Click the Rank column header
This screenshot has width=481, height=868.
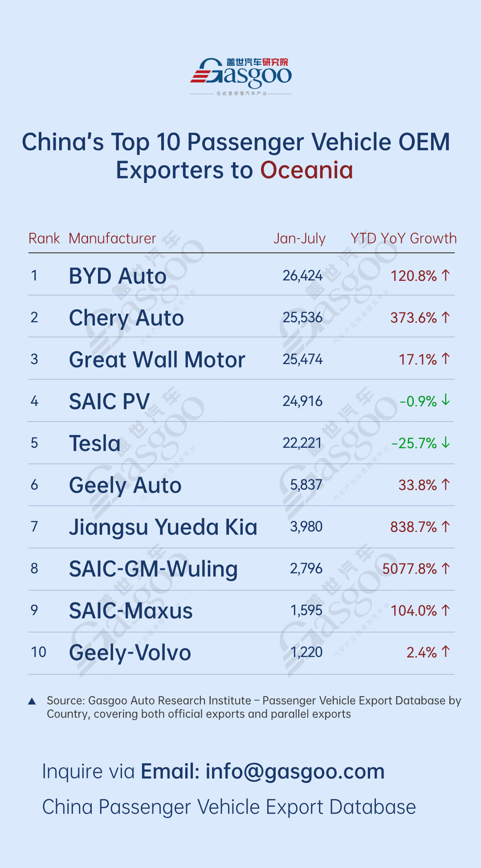44,239
